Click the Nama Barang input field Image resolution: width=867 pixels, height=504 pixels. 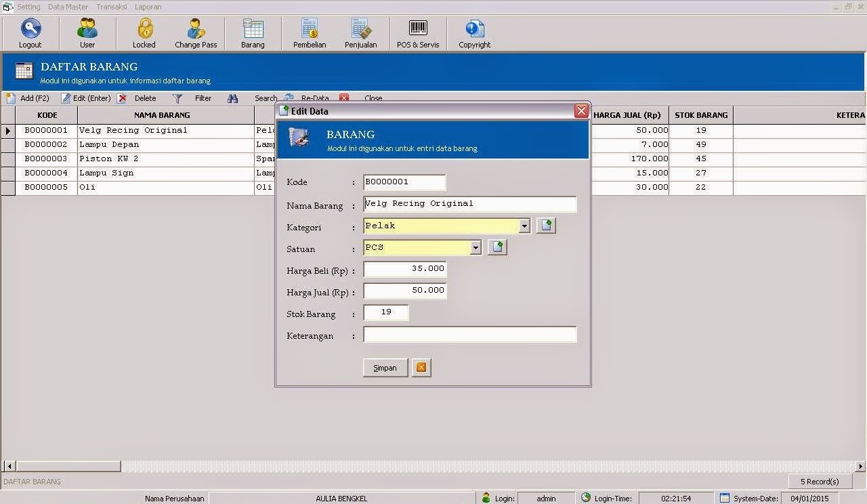pos(470,204)
